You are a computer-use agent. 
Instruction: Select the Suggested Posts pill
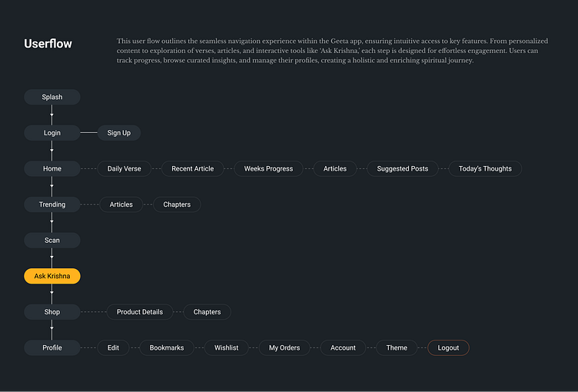403,168
